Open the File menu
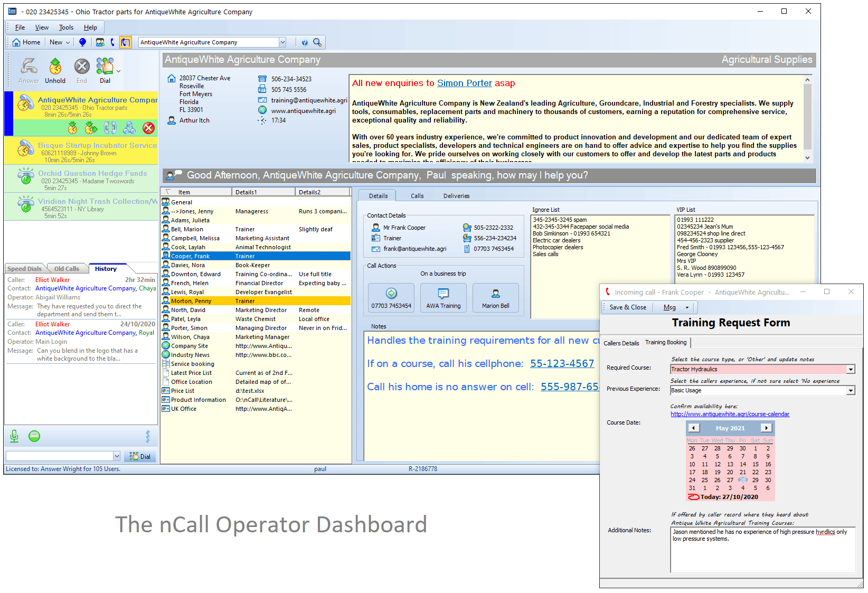 pyautogui.click(x=20, y=27)
